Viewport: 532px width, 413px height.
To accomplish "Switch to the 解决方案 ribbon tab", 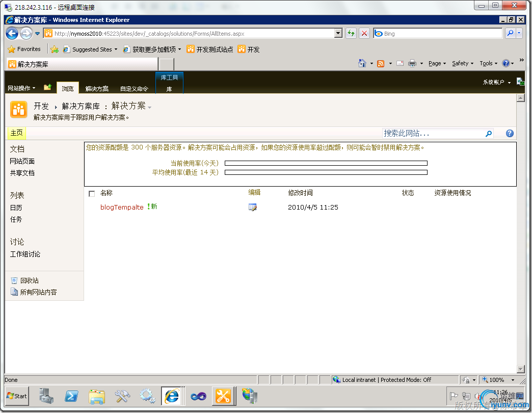I will 97,89.
